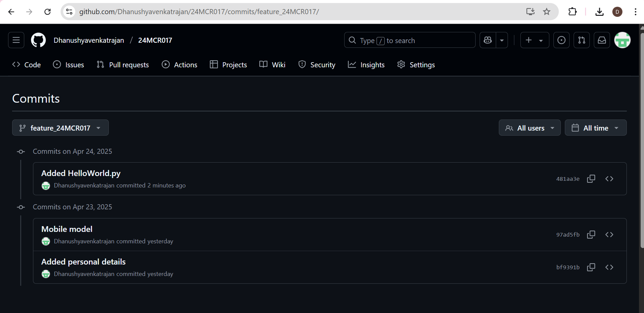
Task: Open the notifications inbox icon
Action: coord(602,40)
